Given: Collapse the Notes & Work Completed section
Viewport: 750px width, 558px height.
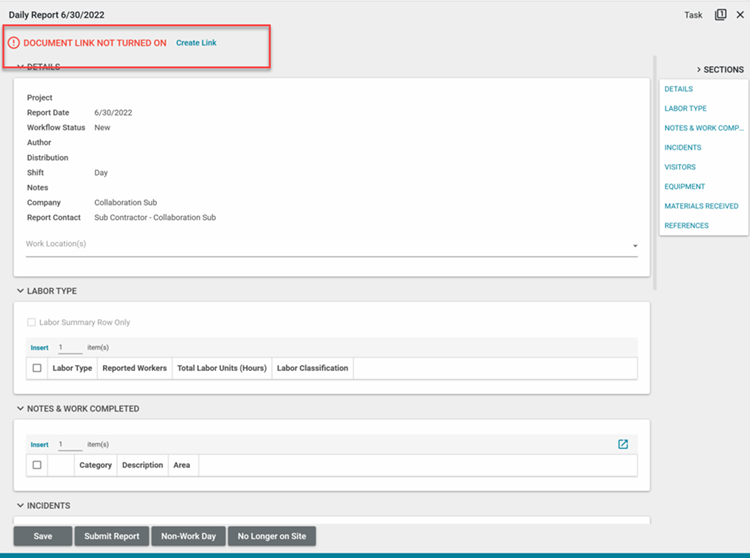Looking at the screenshot, I should tap(20, 409).
